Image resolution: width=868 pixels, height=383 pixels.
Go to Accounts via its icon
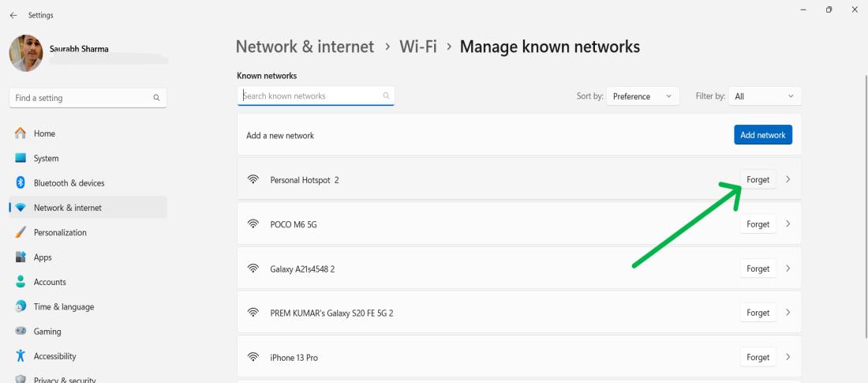click(x=21, y=282)
